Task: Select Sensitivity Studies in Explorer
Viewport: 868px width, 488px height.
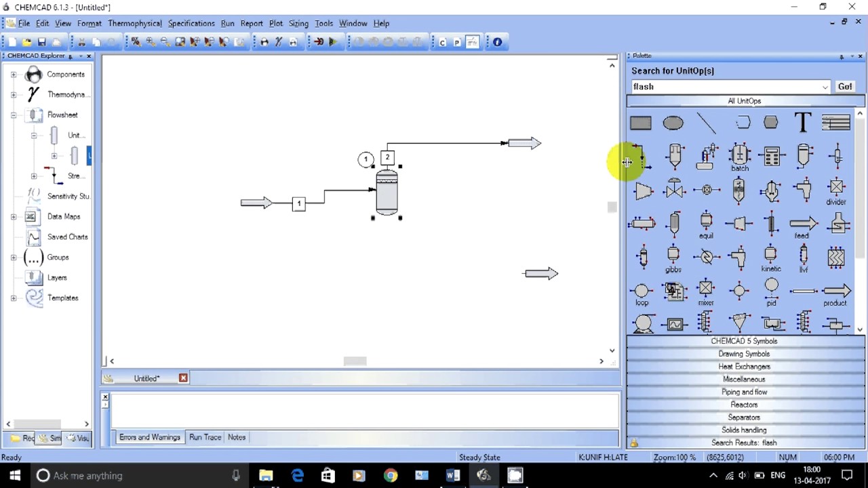Action: [58, 197]
